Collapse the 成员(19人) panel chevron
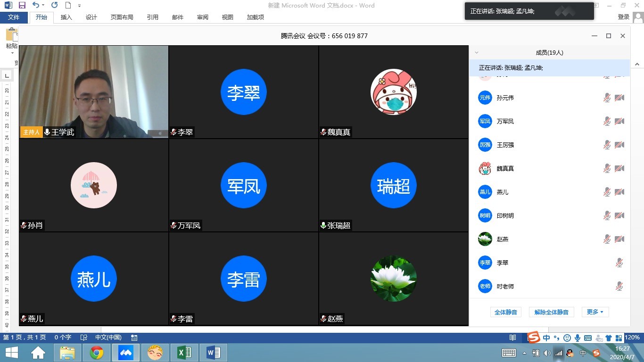The width and height of the screenshot is (644, 362). pyautogui.click(x=477, y=53)
